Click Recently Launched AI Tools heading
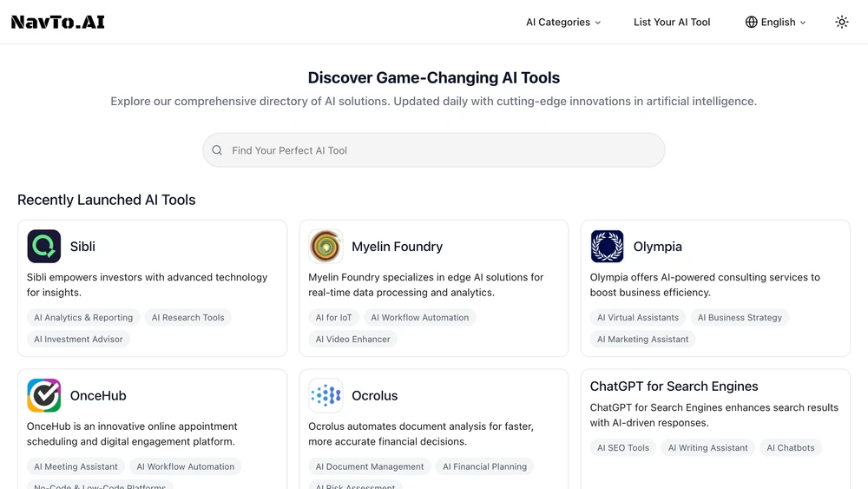868x489 pixels. [x=106, y=200]
